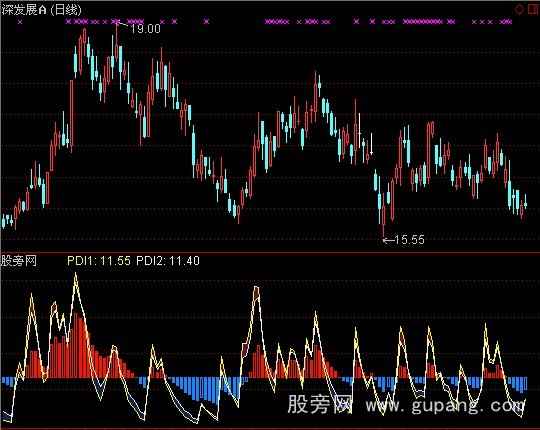This screenshot has height=430, width=540.
Task: Click the red square icon in top-right corner
Action: pos(533,9)
